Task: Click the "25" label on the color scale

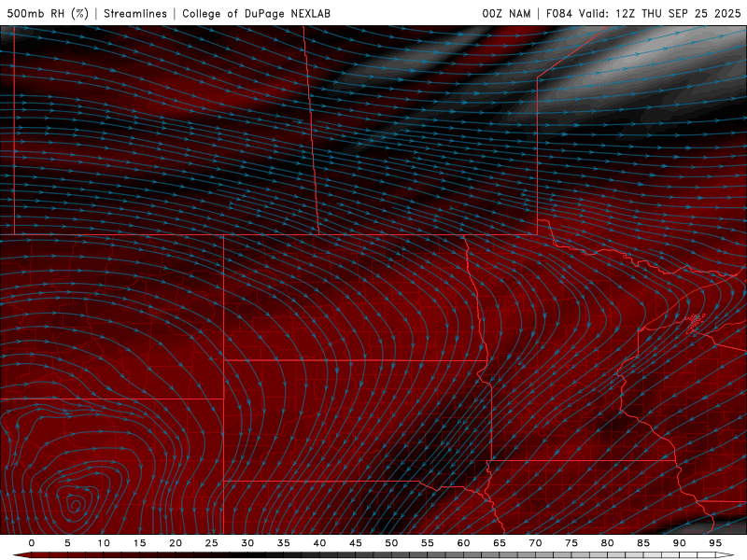Action: click(212, 543)
